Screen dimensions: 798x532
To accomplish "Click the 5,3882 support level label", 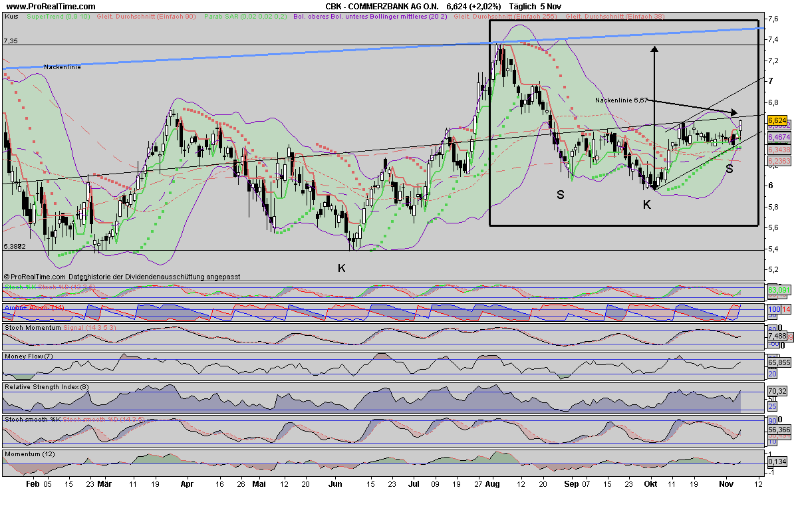I will tap(14, 247).
